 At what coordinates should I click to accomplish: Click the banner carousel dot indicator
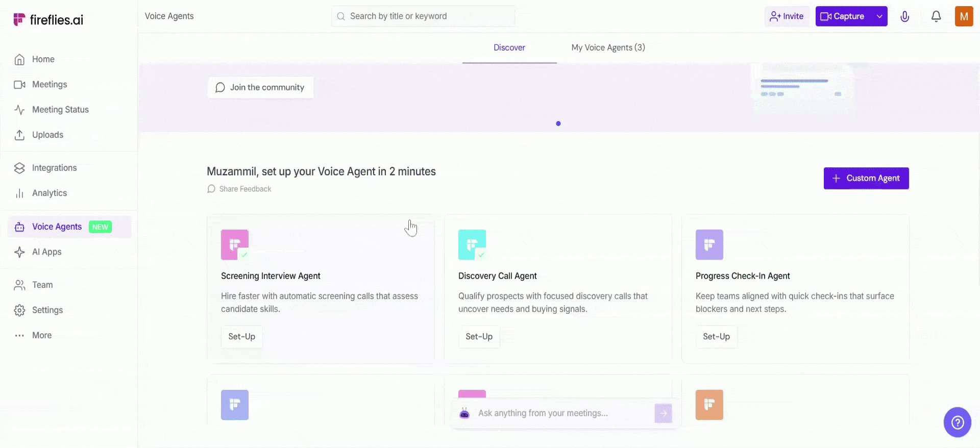click(558, 123)
